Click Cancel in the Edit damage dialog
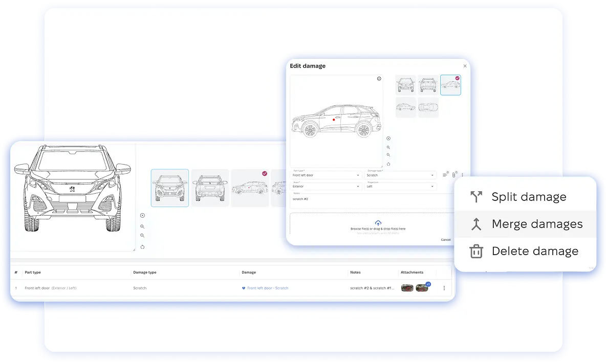607x364 pixels. click(x=445, y=239)
